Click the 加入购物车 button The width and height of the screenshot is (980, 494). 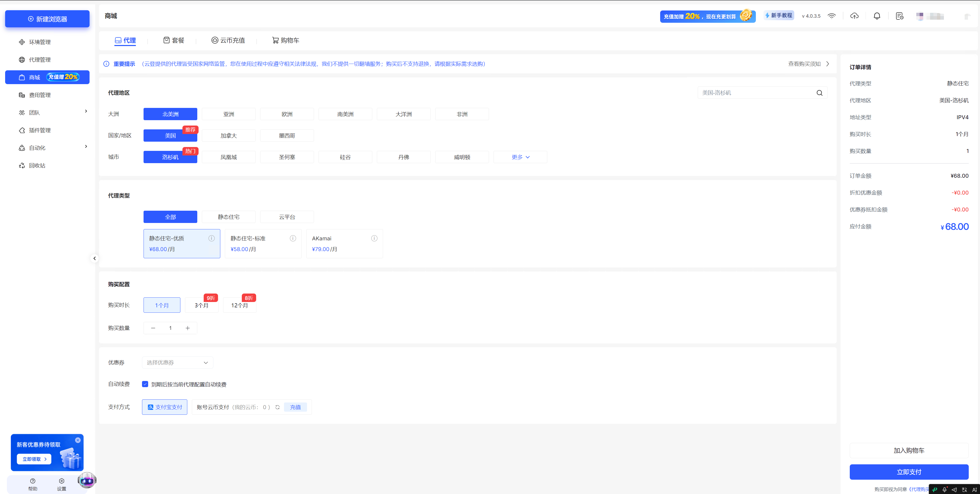pos(909,450)
